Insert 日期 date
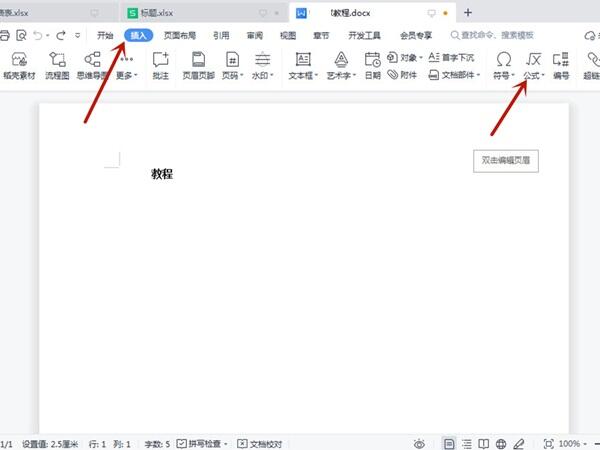Viewport: 600px width, 450px height. click(372, 66)
